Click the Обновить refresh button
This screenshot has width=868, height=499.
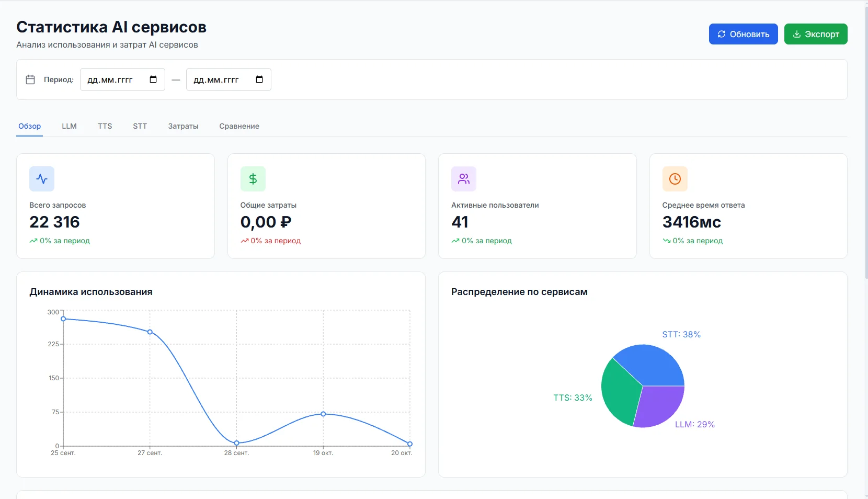coord(743,34)
